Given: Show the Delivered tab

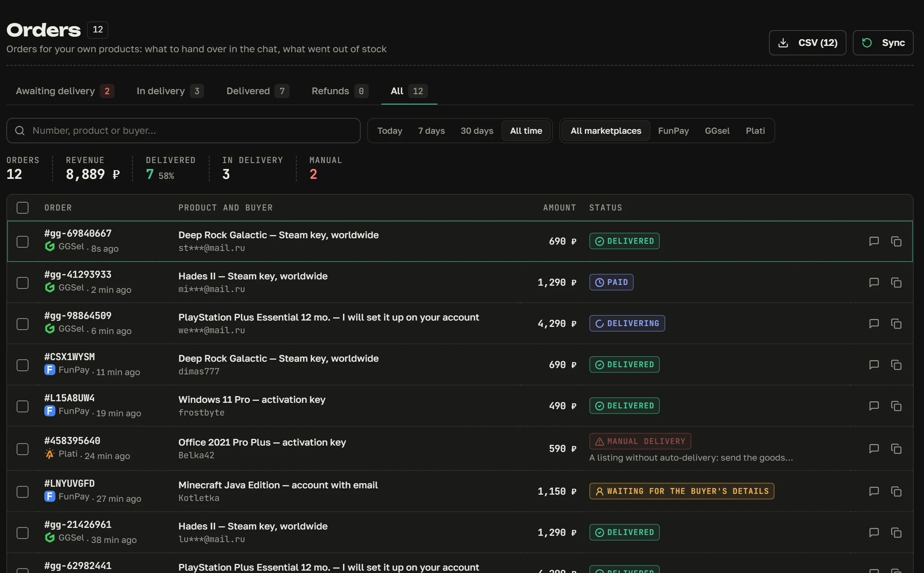Looking at the screenshot, I should click(258, 91).
